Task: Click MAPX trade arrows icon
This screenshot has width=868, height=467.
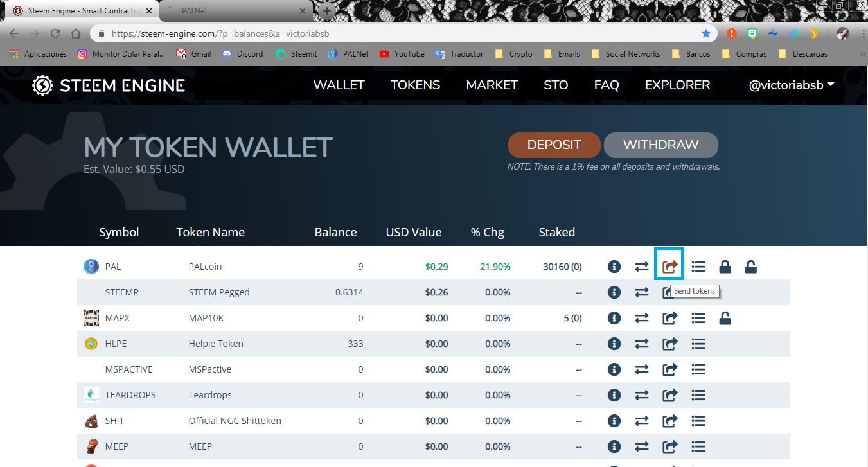Action: [642, 318]
